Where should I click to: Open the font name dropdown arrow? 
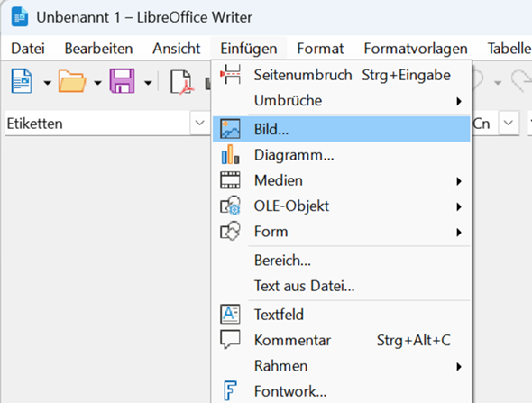click(x=509, y=123)
